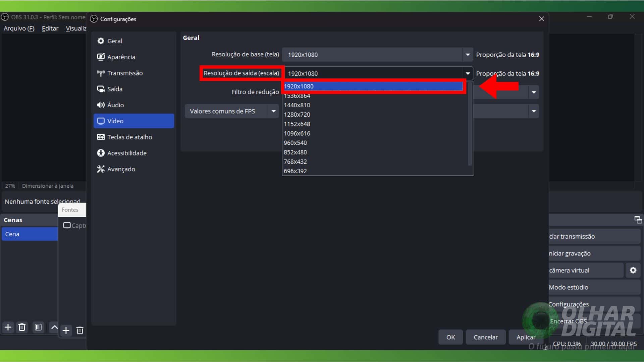Switch to the Avançado settings tab
This screenshot has height=362, width=644.
[121, 169]
